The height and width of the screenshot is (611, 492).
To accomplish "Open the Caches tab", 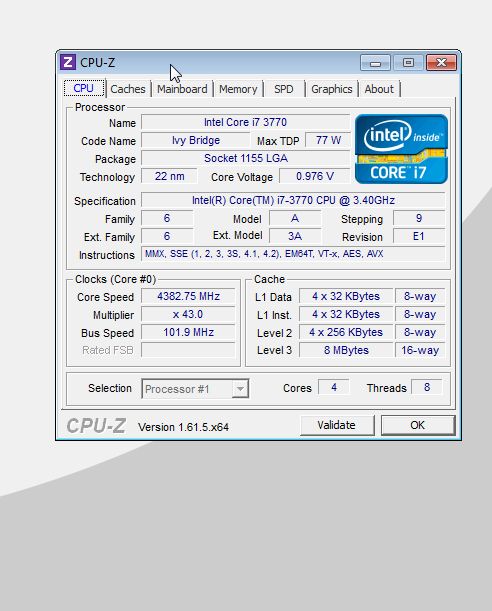I will (128, 89).
